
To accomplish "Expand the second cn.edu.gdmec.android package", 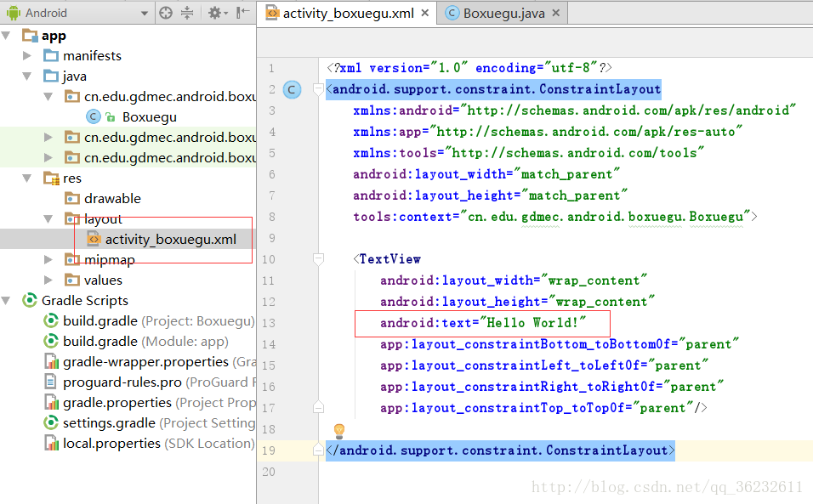I will [x=48, y=138].
